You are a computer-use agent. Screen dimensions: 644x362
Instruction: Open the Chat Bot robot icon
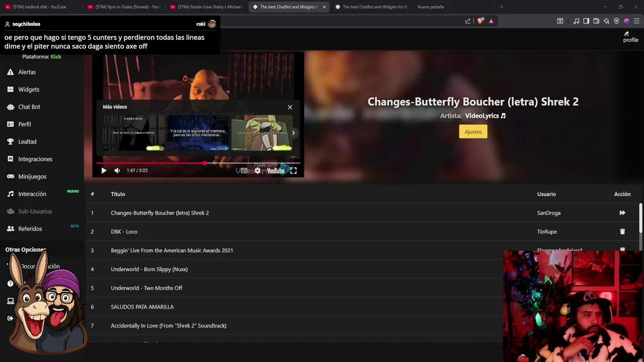(10, 107)
